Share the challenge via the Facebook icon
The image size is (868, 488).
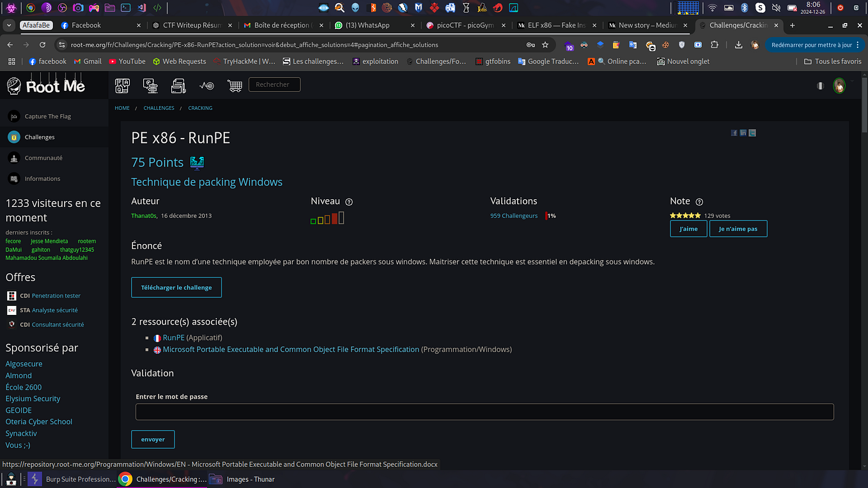click(x=734, y=132)
